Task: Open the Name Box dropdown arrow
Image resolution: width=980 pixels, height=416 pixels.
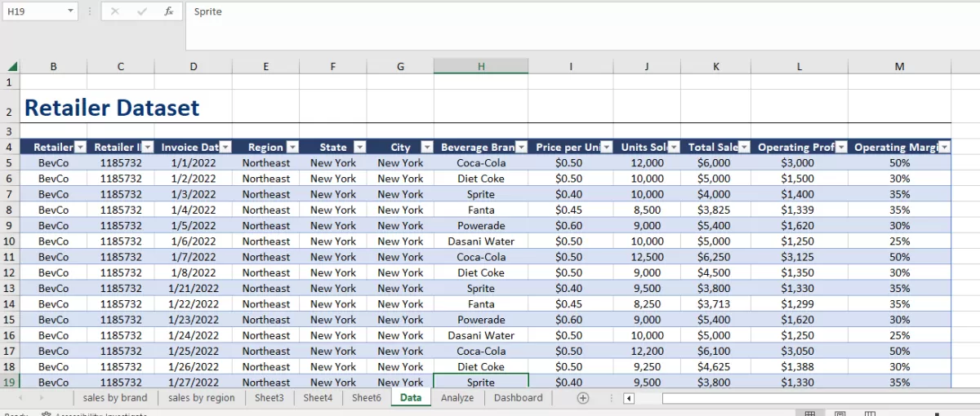Action: [x=70, y=11]
